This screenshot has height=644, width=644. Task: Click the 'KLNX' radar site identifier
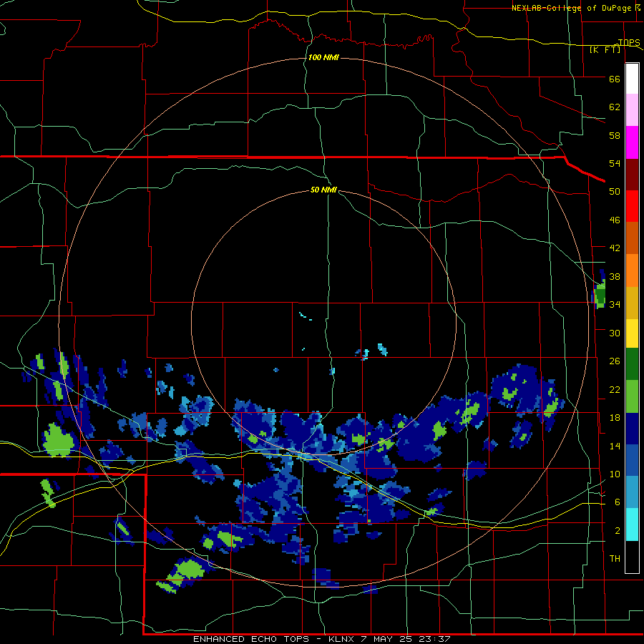pyautogui.click(x=341, y=639)
